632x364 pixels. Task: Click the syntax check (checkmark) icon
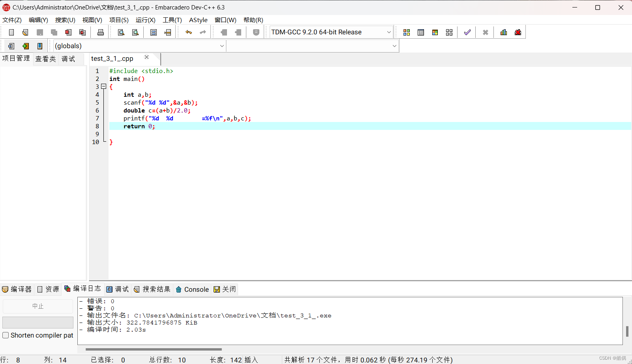point(467,32)
